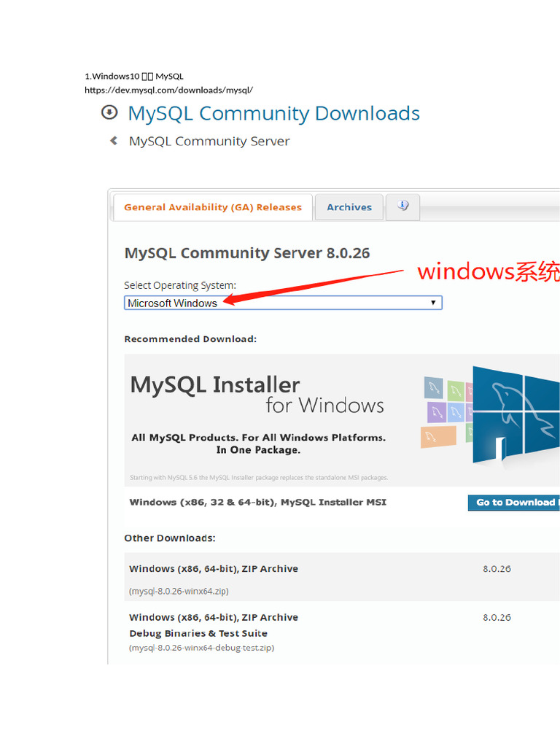Click the MySQL Community Server breadcrumb text
Screen dimensions: 560x747
(209, 141)
